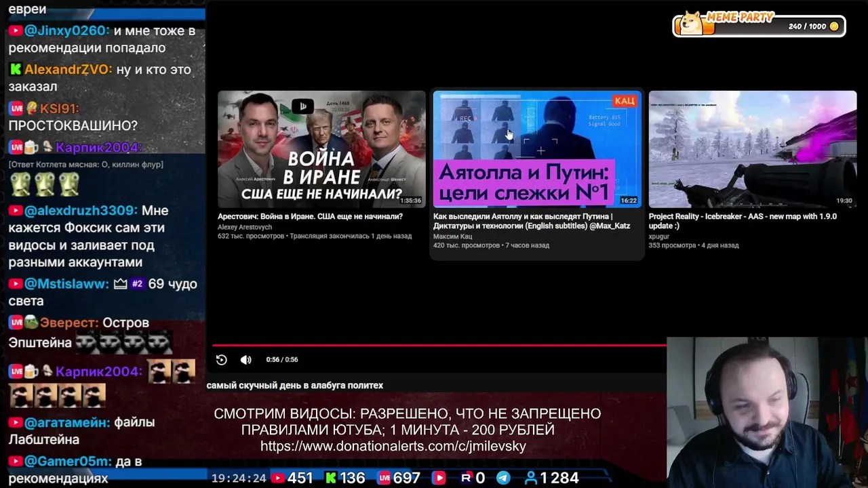
Task: Mute the video with the speaker icon
Action: pyautogui.click(x=245, y=360)
